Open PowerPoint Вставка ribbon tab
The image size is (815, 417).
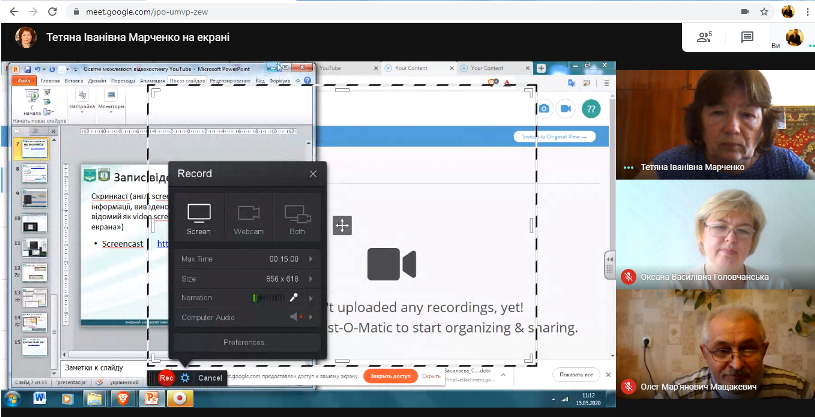74,81
